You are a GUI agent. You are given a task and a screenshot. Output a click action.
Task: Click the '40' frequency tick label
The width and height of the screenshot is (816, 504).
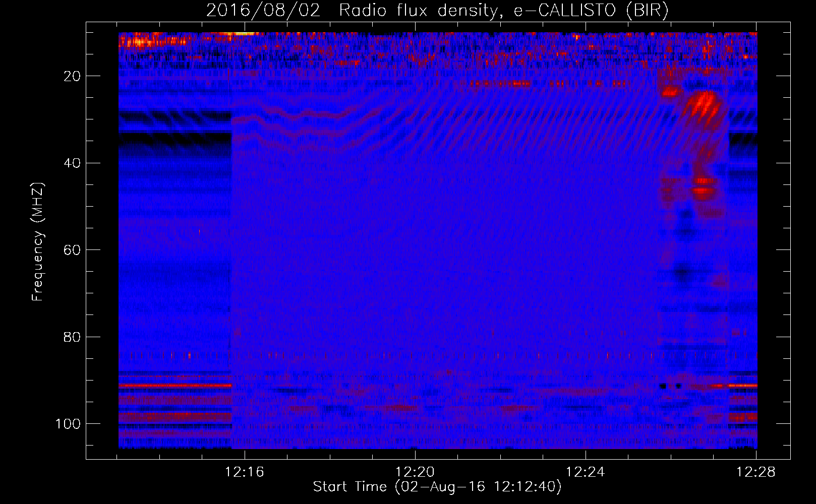tap(72, 163)
